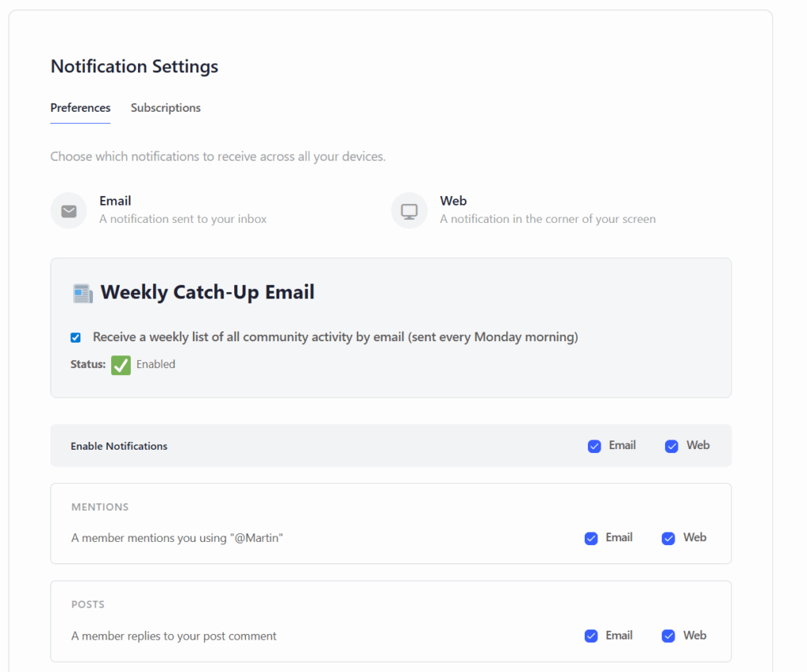Viewport: 807px width, 672px height.
Task: Click the POSTS section header
Action: coord(87,605)
